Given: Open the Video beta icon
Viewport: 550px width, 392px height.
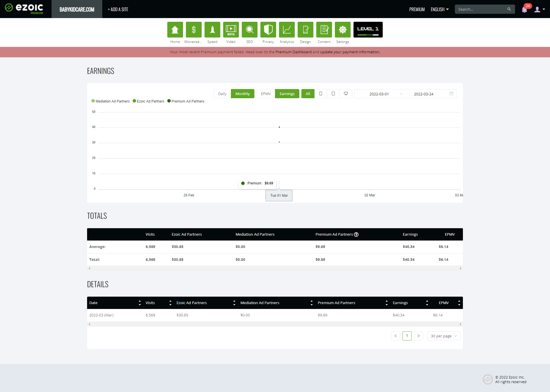Looking at the screenshot, I should [x=231, y=30].
